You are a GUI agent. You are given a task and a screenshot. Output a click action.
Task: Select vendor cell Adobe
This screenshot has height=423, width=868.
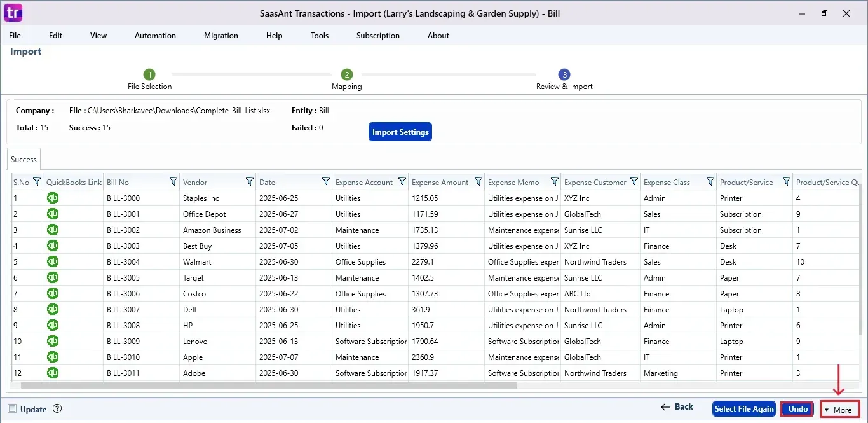pyautogui.click(x=218, y=373)
